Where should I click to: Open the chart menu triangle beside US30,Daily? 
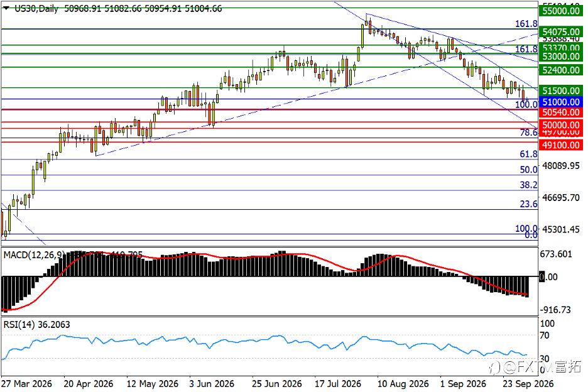point(6,8)
